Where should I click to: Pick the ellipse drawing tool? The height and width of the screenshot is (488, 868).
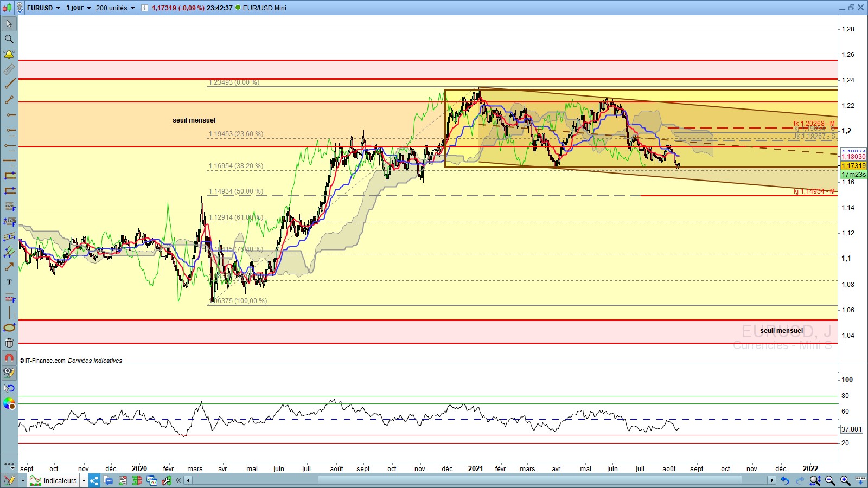[9, 328]
